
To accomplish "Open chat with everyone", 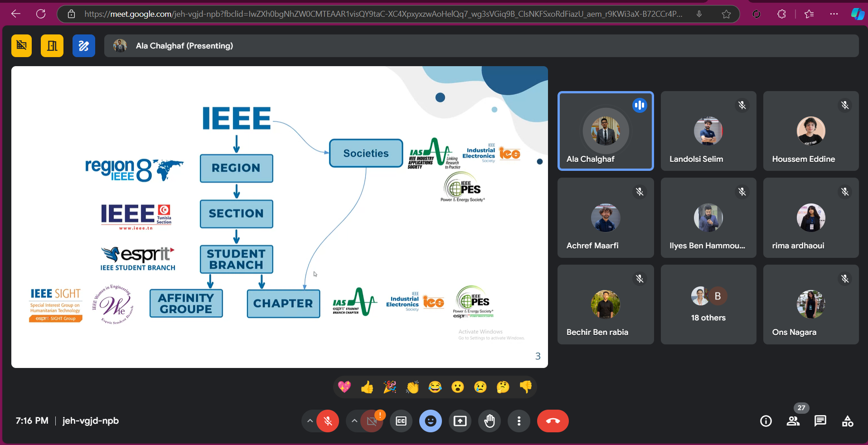I will 820,421.
